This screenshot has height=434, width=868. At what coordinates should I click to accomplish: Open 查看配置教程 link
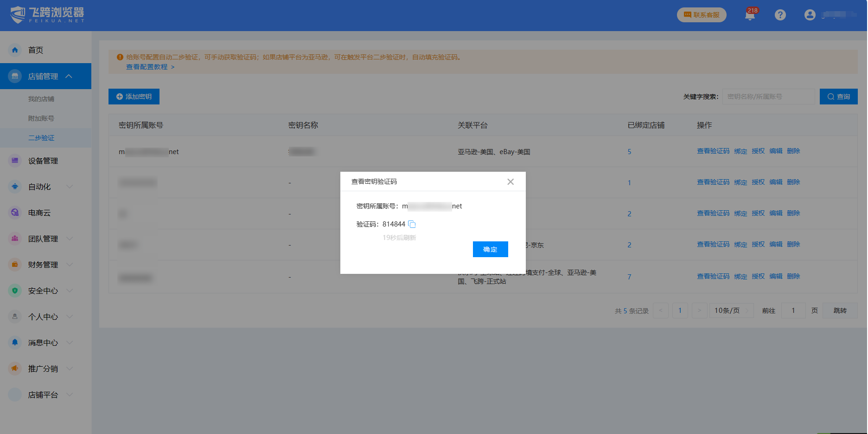coord(150,67)
